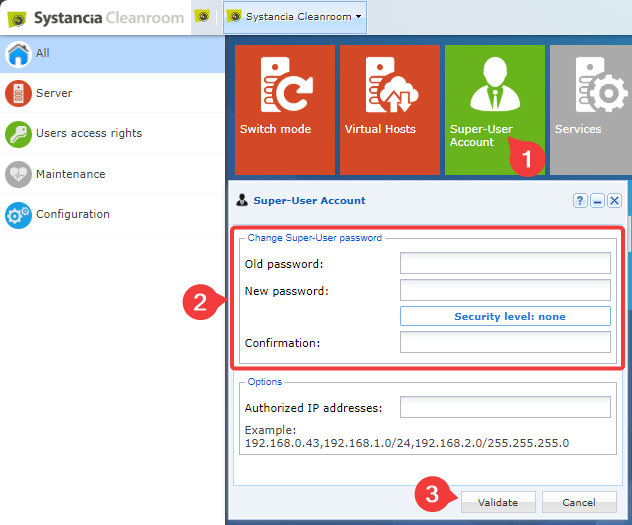Screen dimensions: 632x525
Task: Minimize the Super-User Account panel
Action: 597,201
